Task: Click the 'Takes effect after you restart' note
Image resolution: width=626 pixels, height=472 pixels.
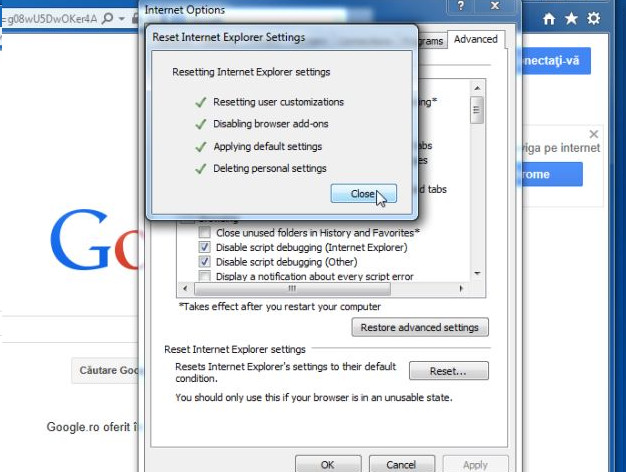Action: click(279, 307)
